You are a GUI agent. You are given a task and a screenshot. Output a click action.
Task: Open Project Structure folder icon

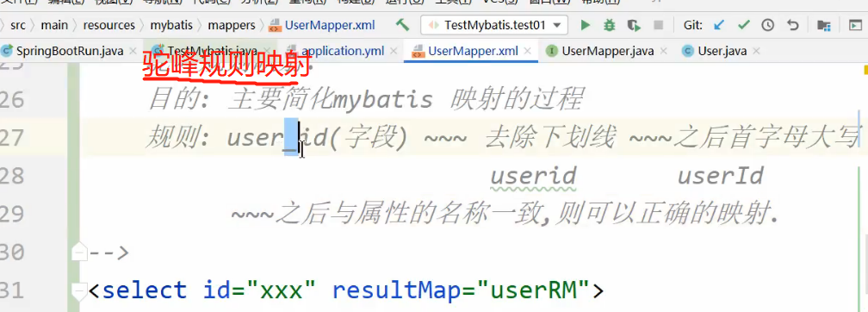click(824, 26)
